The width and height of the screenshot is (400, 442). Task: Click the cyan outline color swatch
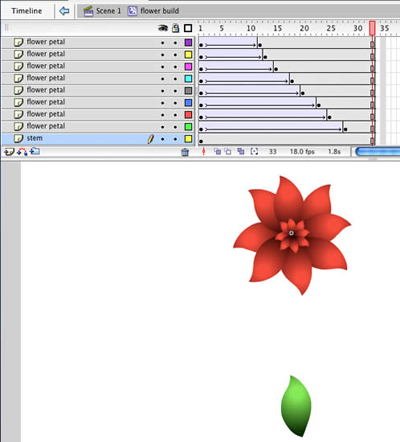(188, 78)
